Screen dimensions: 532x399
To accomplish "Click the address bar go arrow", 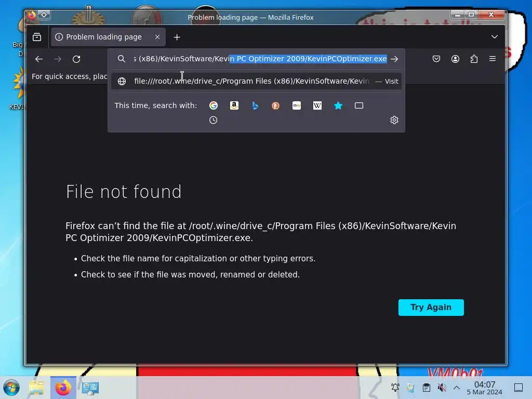I will [394, 59].
